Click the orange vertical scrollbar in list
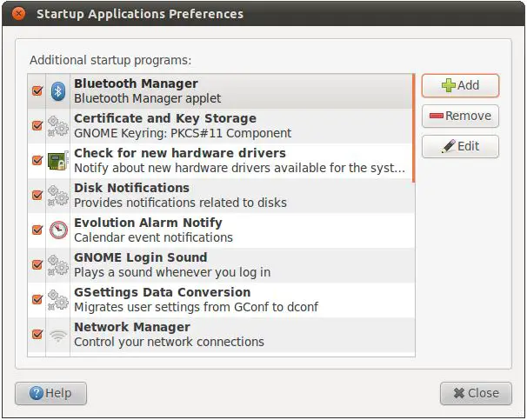The height and width of the screenshot is (420, 527). pyautogui.click(x=413, y=129)
